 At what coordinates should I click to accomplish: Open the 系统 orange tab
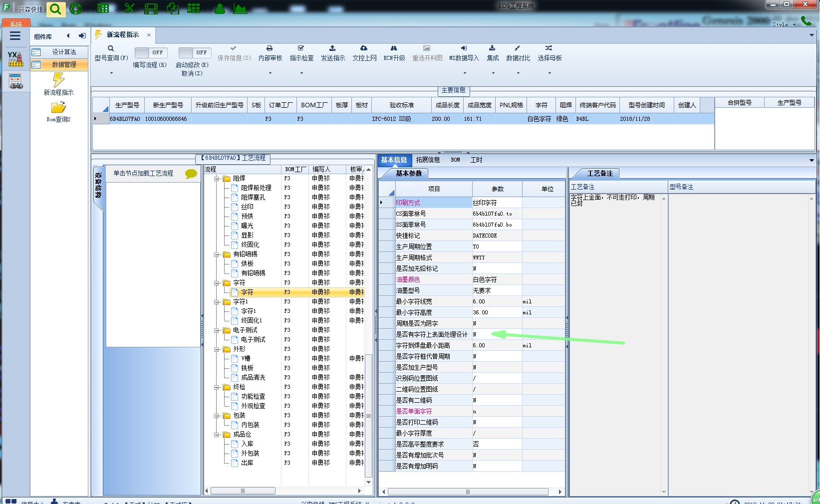pos(16,23)
